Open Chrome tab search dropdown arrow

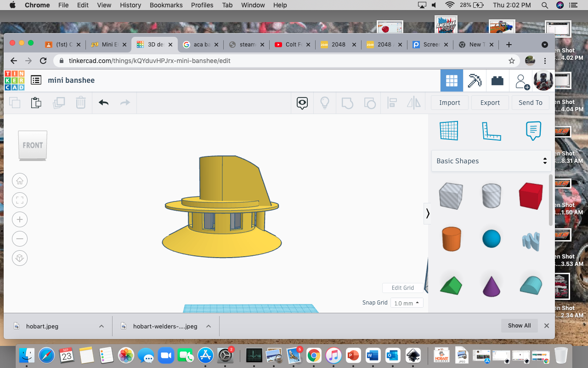coord(545,45)
